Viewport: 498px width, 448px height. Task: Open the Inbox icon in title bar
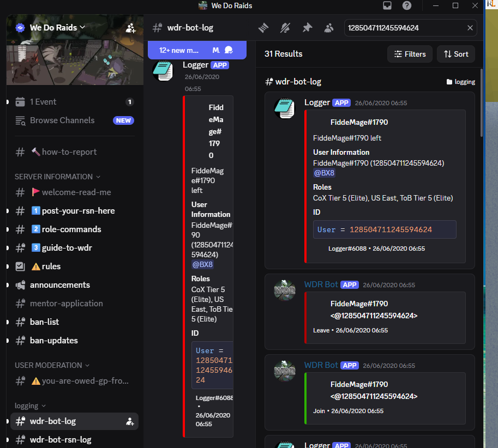coord(387,5)
